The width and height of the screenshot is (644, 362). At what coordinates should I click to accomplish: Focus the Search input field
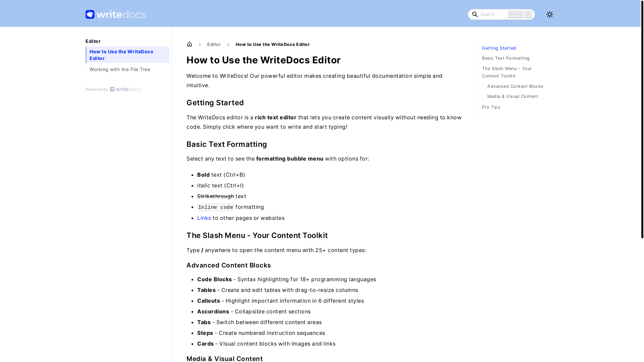501,14
